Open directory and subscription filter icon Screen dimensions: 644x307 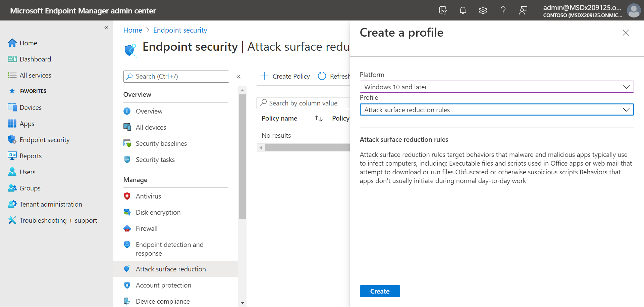(442, 10)
